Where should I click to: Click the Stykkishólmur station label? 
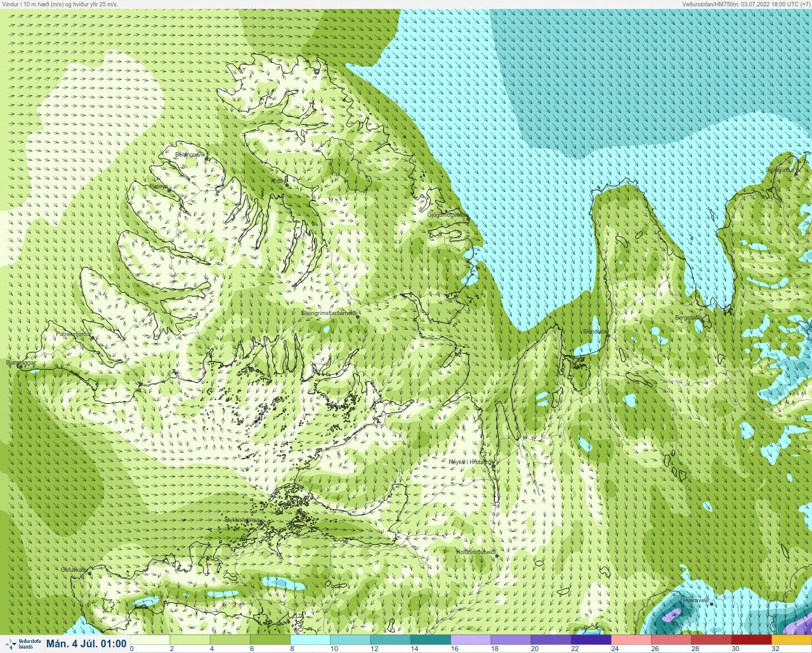pos(243,520)
